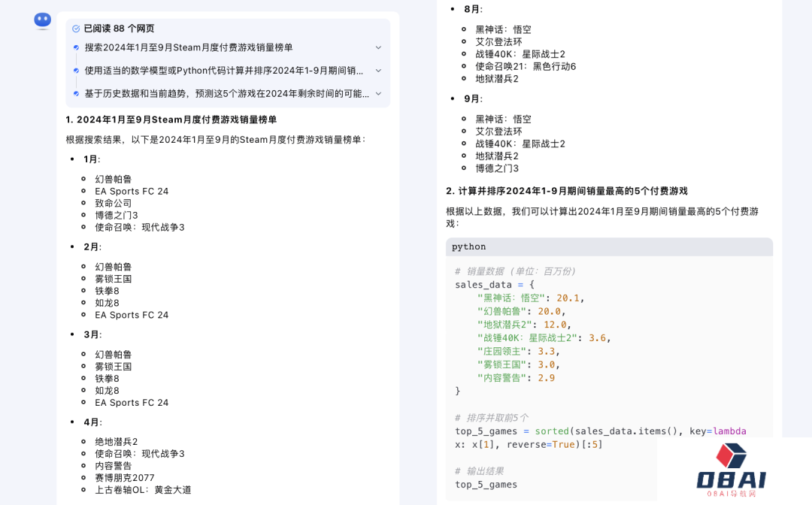
Task: Click the blue chatbot avatar icon
Action: click(x=42, y=20)
